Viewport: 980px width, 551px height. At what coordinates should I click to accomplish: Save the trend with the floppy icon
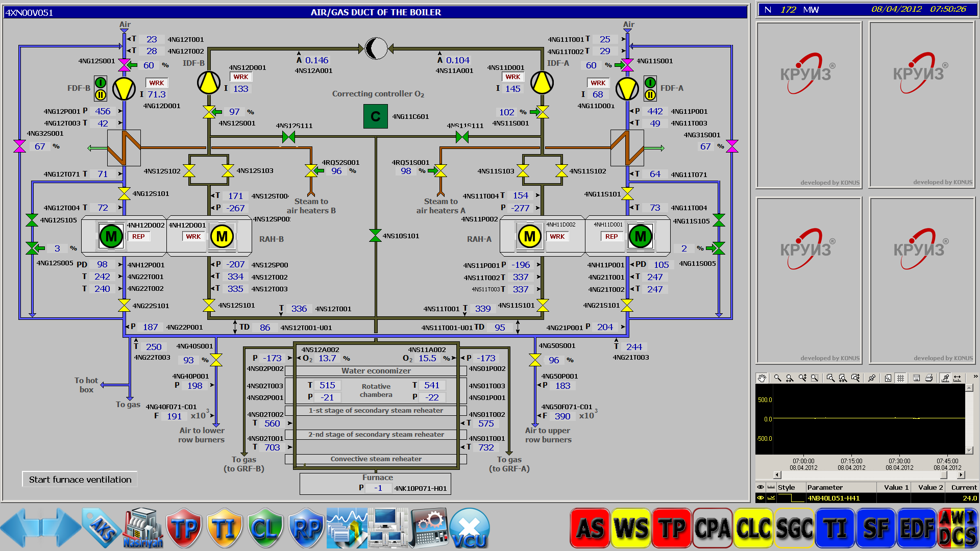click(917, 378)
